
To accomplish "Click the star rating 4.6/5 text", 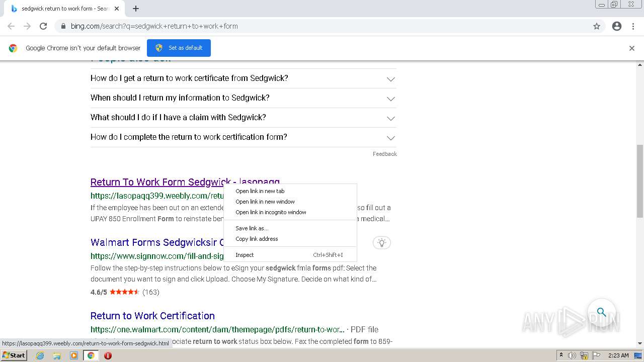I will click(x=99, y=292).
